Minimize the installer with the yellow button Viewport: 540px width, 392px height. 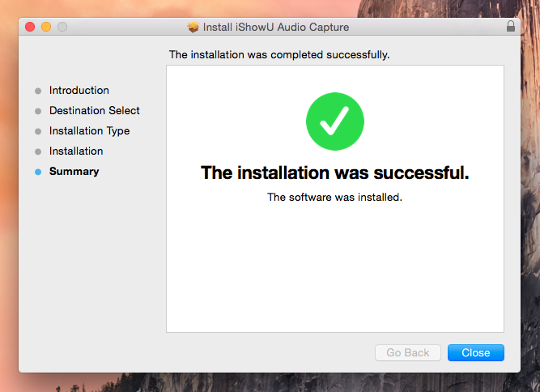click(x=46, y=27)
